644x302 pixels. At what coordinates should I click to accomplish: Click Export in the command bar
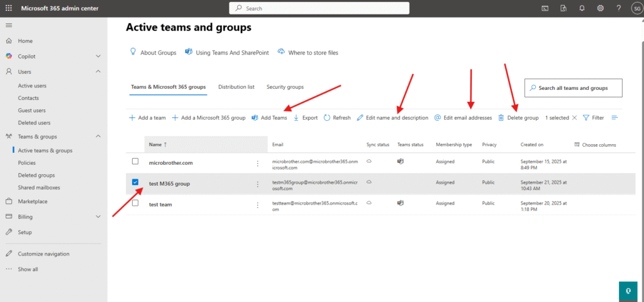(305, 118)
